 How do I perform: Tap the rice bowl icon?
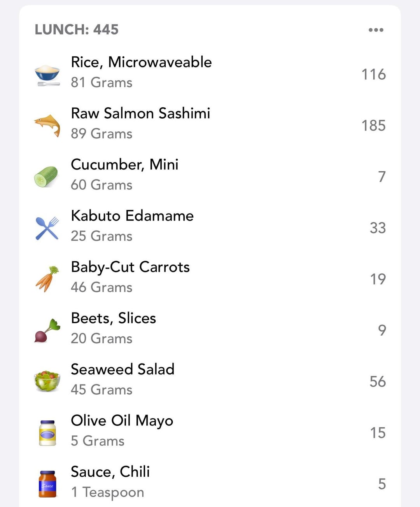[x=47, y=75]
